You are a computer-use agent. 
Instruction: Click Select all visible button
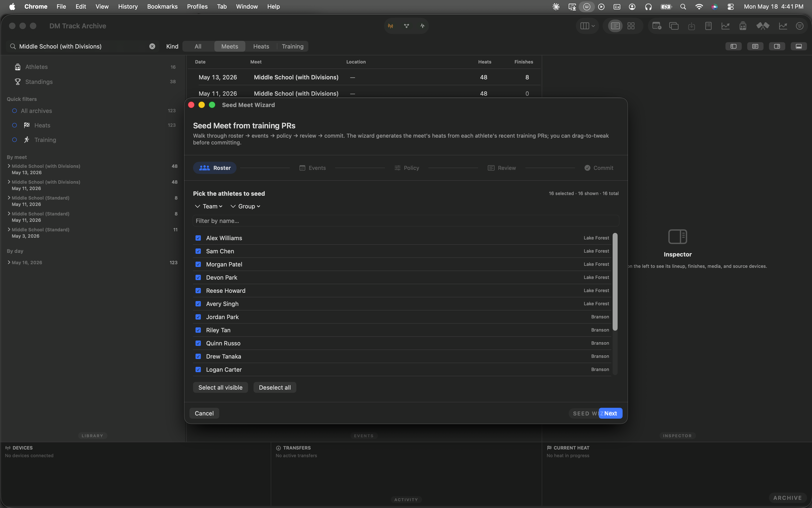pos(220,387)
